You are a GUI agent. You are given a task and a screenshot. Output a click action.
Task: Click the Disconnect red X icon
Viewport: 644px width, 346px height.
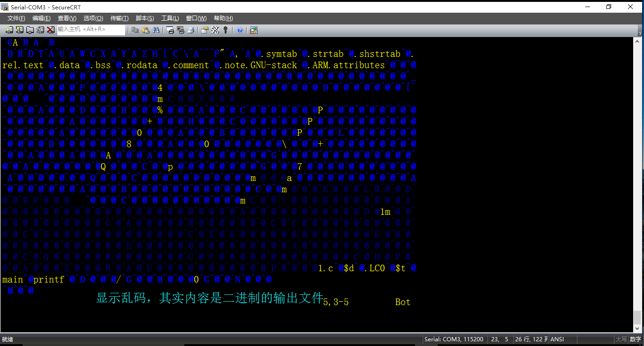[50, 30]
